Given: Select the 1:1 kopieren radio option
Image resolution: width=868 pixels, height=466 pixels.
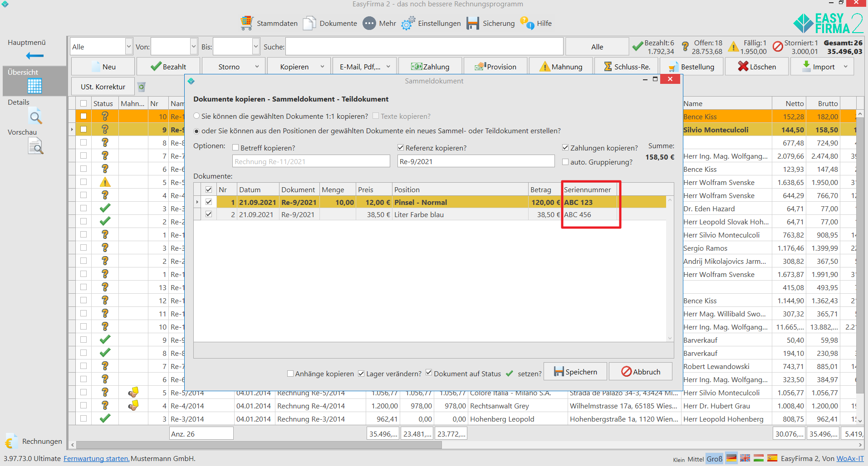Looking at the screenshot, I should pos(196,116).
